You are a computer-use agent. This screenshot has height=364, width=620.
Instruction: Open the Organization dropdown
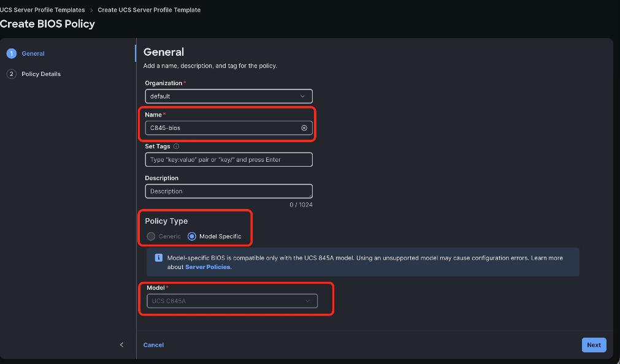point(229,96)
